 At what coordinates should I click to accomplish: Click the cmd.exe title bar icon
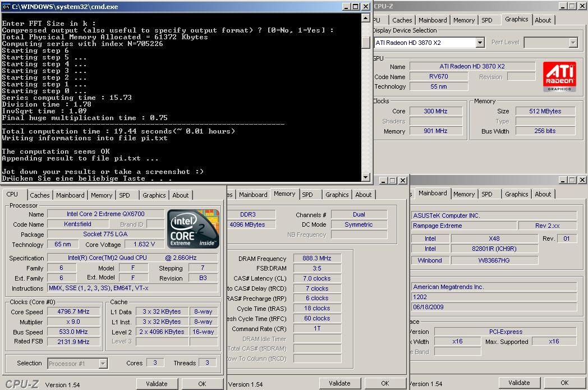click(x=6, y=6)
